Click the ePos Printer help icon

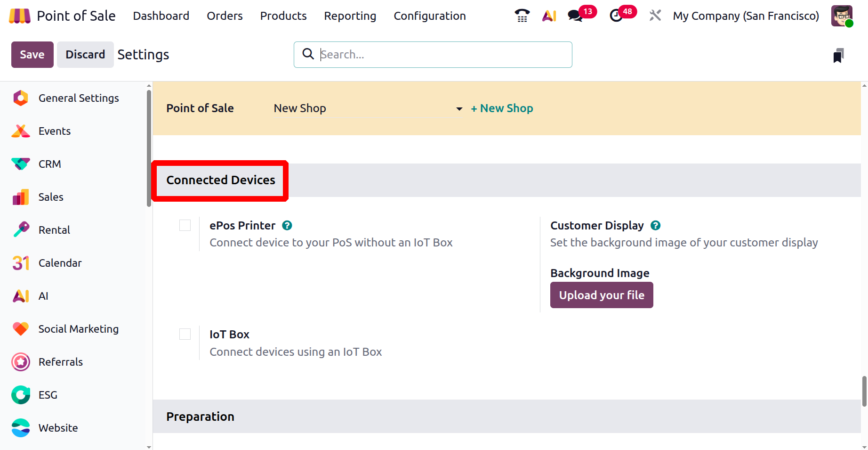[287, 226]
